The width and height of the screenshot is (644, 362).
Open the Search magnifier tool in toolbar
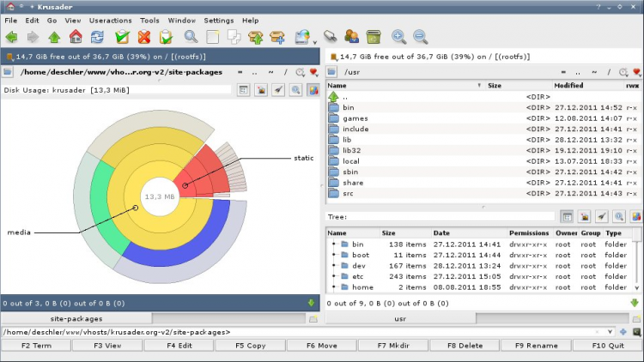coord(191,37)
